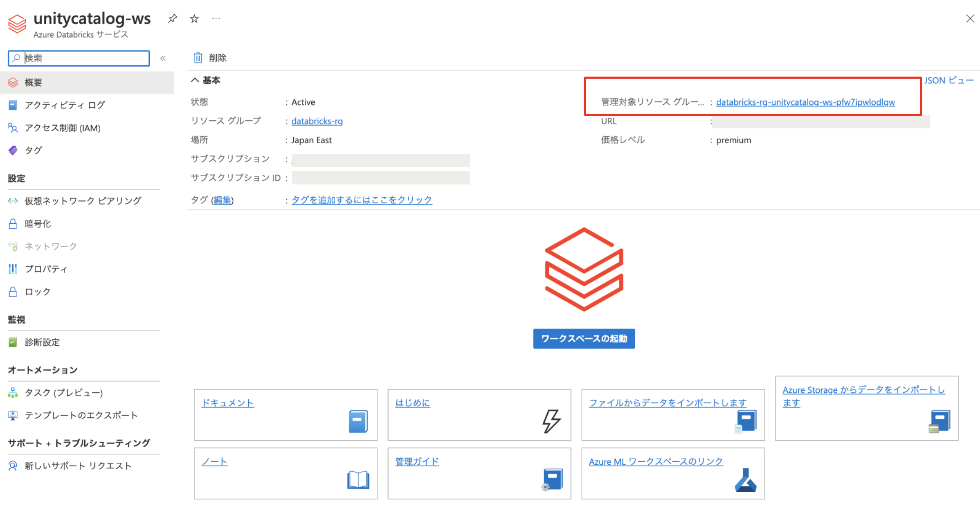Mark the resource as favorite with the star
Screen dimensions: 980x531
point(194,18)
